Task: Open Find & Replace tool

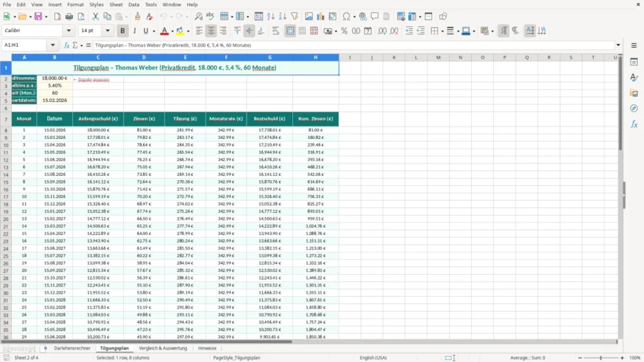Action: tap(198, 16)
